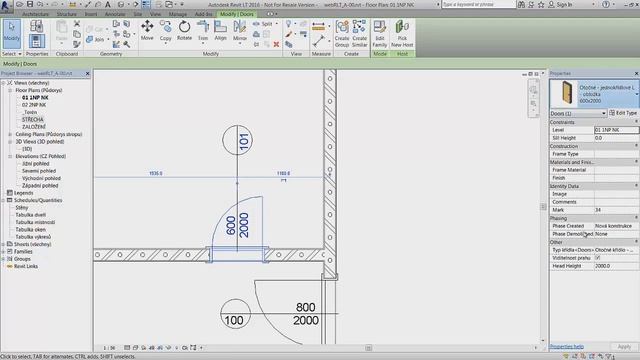
Task: Collapse the Constraints section
Action: 636,122
